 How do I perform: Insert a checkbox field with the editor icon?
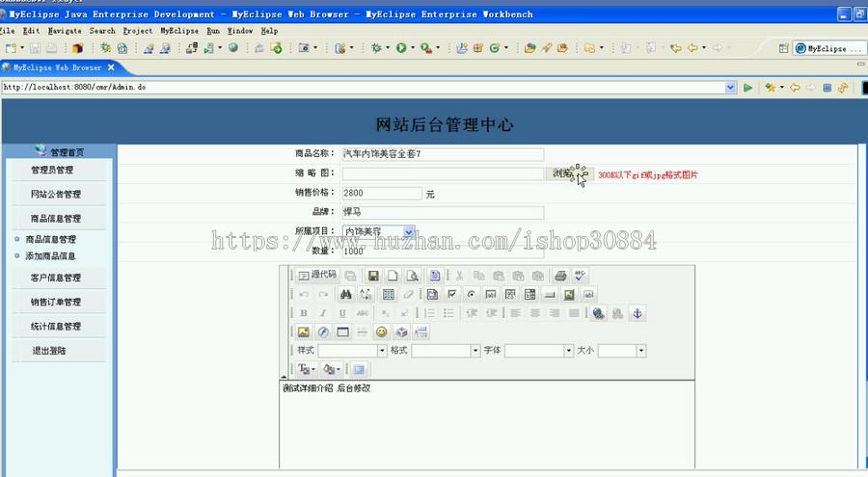(x=451, y=294)
